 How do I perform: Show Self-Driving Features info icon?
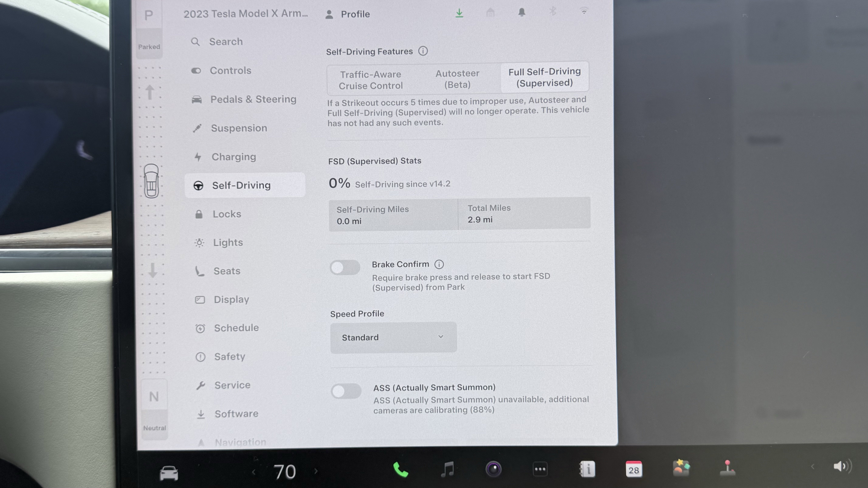[x=423, y=51]
